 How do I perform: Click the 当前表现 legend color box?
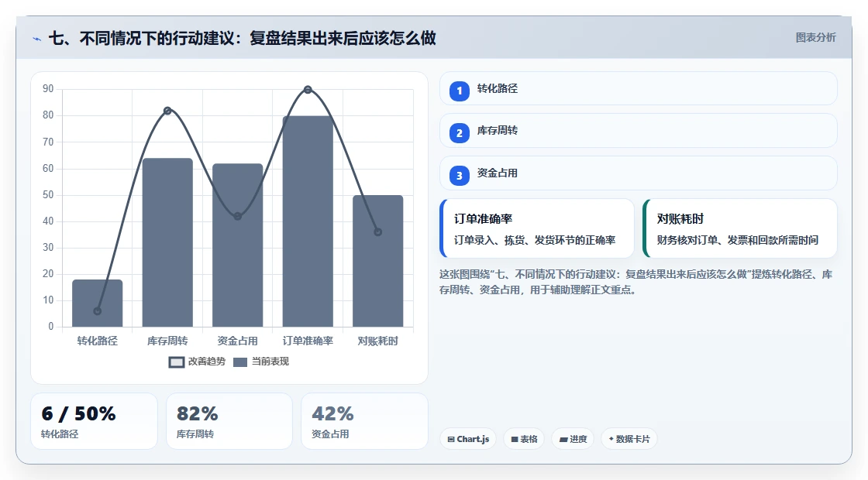(x=239, y=362)
